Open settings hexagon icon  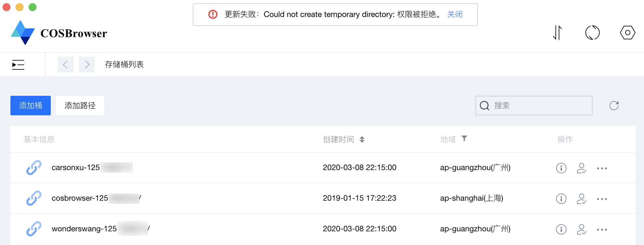(x=627, y=33)
